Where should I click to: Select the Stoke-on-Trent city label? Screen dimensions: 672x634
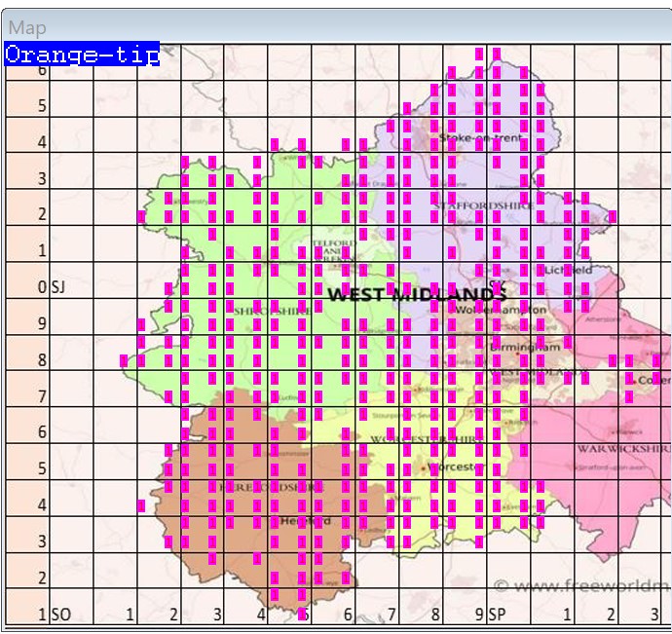tap(480, 138)
